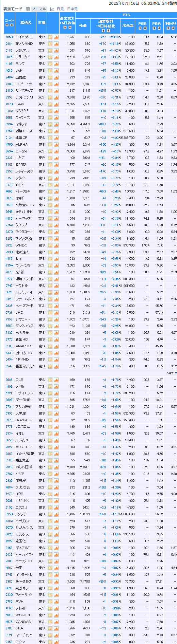Select company name 北浜CP
This screenshot has width=177, height=644.
click(x=21, y=138)
